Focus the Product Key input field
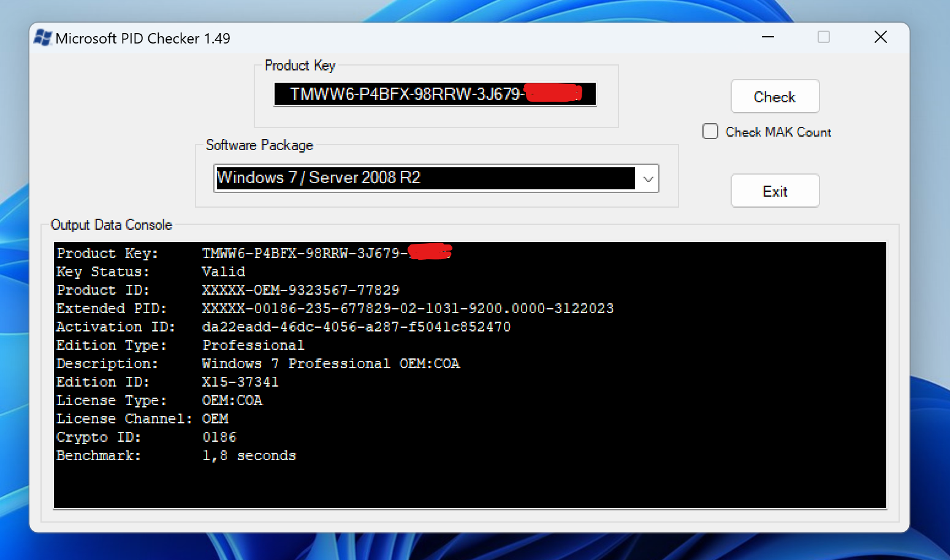The height and width of the screenshot is (560, 950). (x=435, y=94)
